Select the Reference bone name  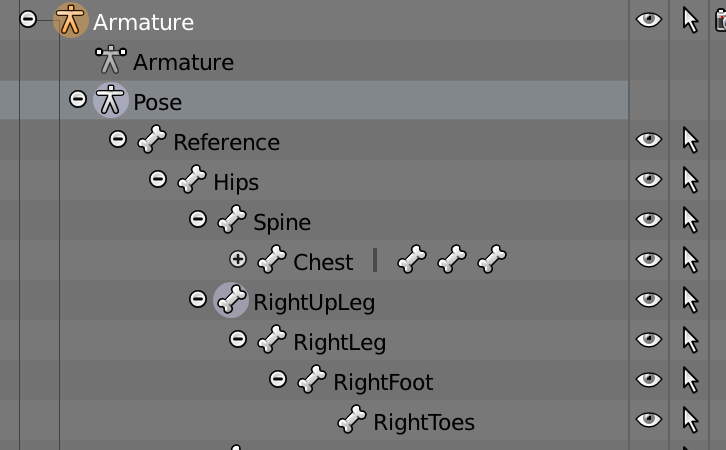[x=226, y=142]
